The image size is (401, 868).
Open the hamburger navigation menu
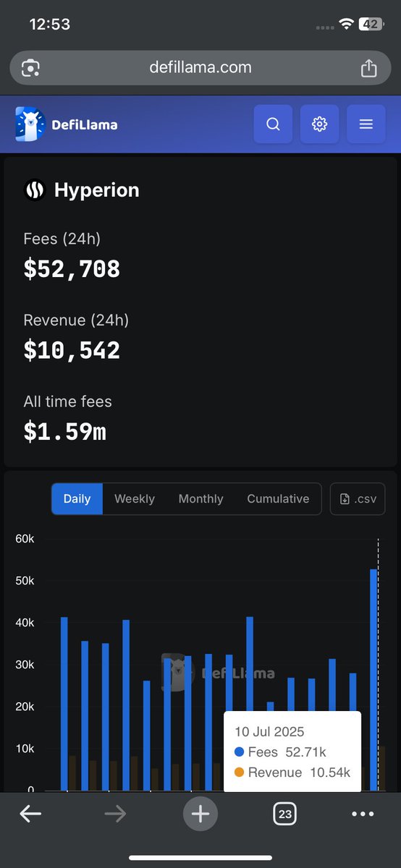[x=366, y=124]
